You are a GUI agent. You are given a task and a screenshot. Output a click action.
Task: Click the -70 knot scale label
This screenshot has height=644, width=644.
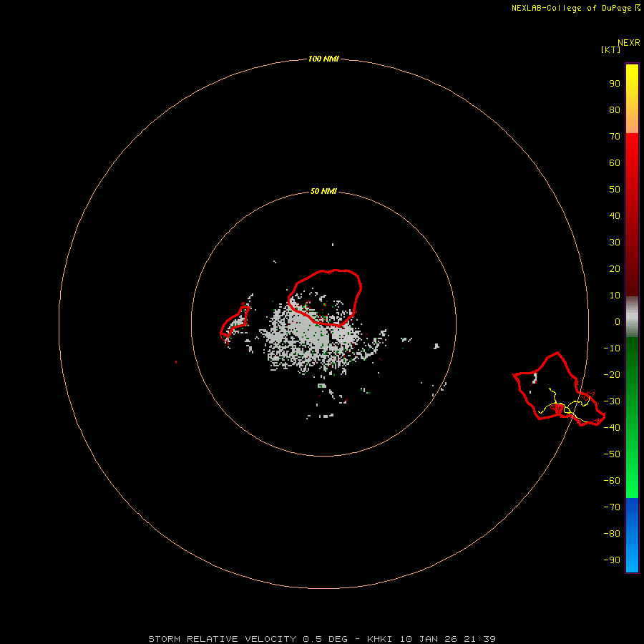612,507
